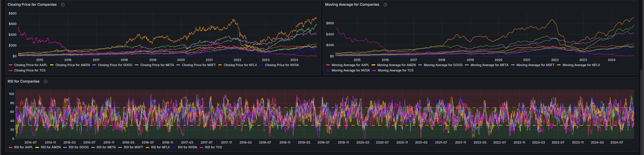Click the Moving Average for NVDA color swatch

(328, 70)
